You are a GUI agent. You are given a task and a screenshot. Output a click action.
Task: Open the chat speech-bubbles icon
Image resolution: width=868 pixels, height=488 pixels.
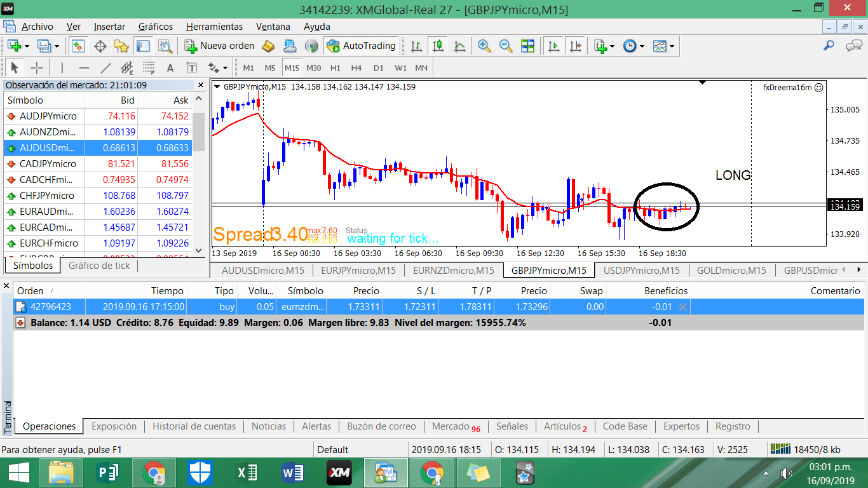tap(853, 46)
